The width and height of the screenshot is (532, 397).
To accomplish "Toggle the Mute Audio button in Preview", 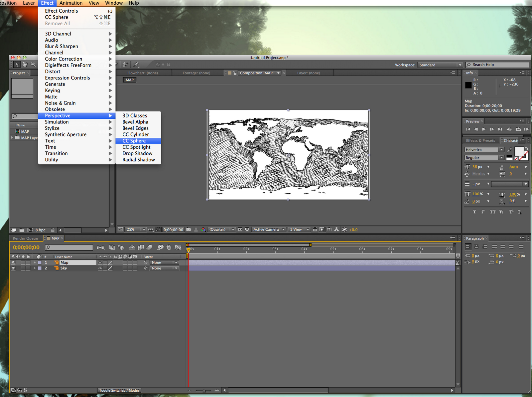I will pyautogui.click(x=509, y=129).
